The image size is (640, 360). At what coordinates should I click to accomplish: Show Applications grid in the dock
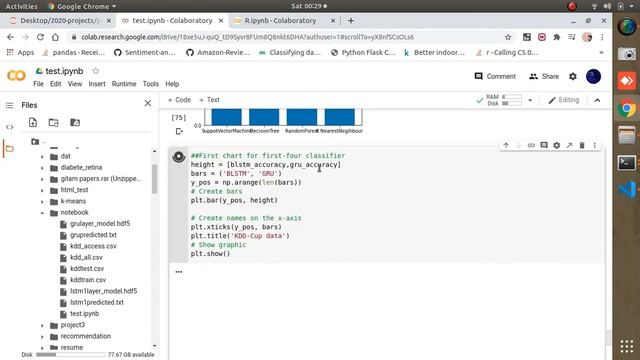coord(627,346)
